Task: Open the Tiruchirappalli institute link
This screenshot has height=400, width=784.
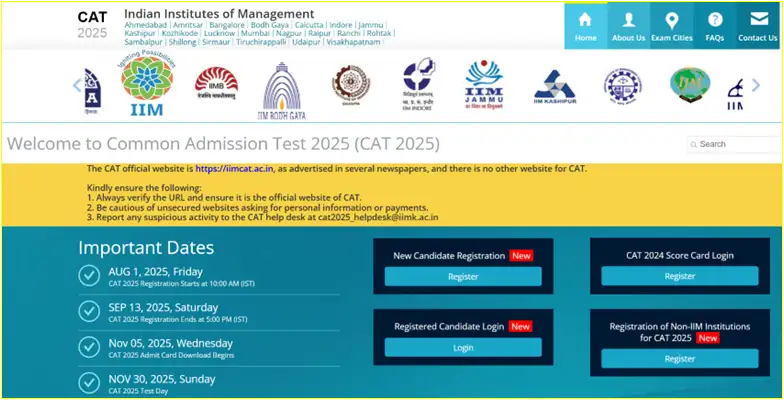Action: click(261, 42)
